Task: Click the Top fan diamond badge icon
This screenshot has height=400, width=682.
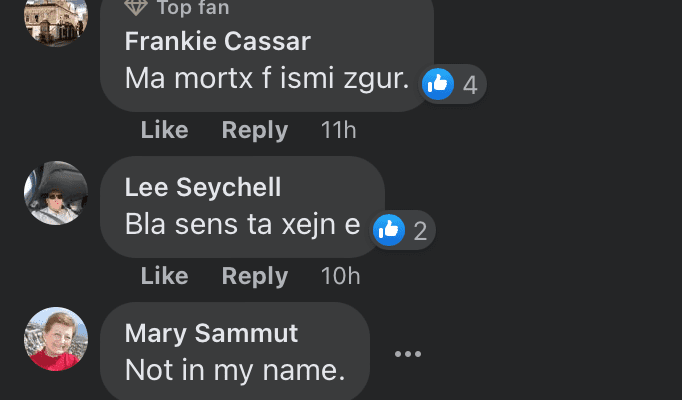Action: [x=136, y=8]
